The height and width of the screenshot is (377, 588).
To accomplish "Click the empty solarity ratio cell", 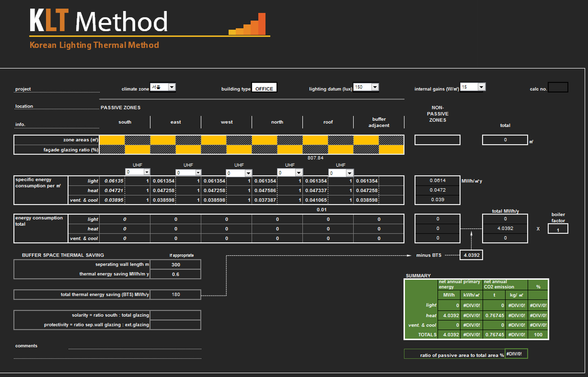I will 176,315.
